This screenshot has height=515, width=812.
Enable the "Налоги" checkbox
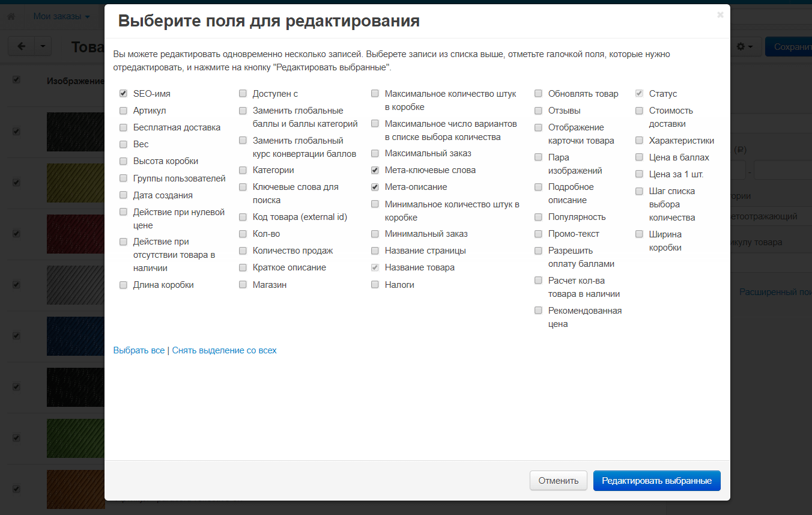coord(375,284)
